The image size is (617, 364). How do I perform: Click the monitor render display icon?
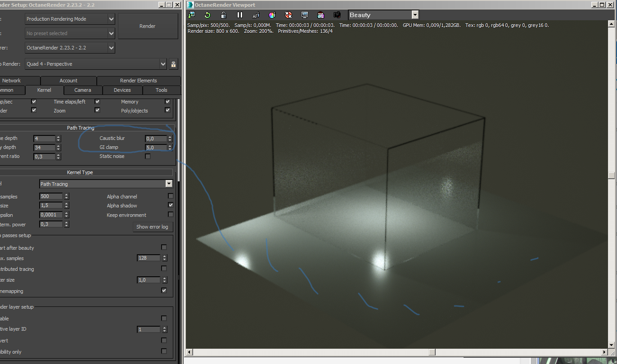coord(305,15)
